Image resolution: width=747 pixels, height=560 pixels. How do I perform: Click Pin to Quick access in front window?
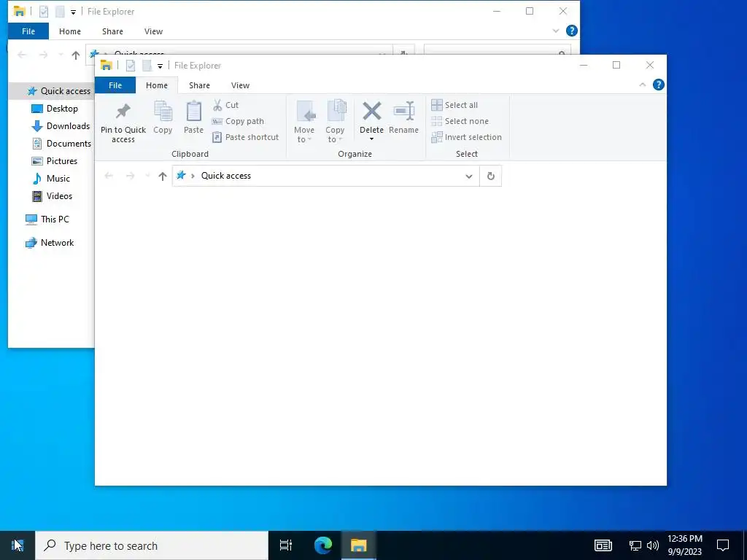(123, 122)
